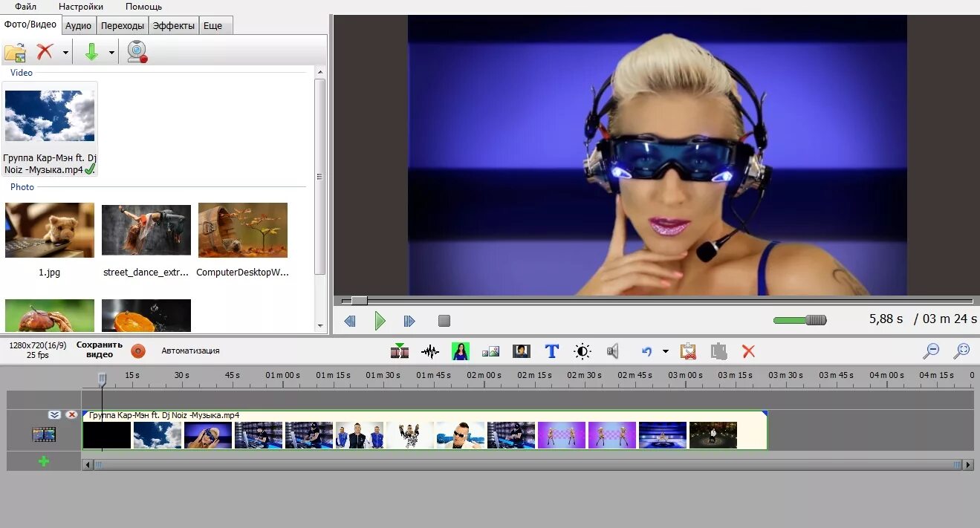The image size is (980, 528).
Task: Click the green arrow add-to-timeline icon
Action: tap(91, 52)
